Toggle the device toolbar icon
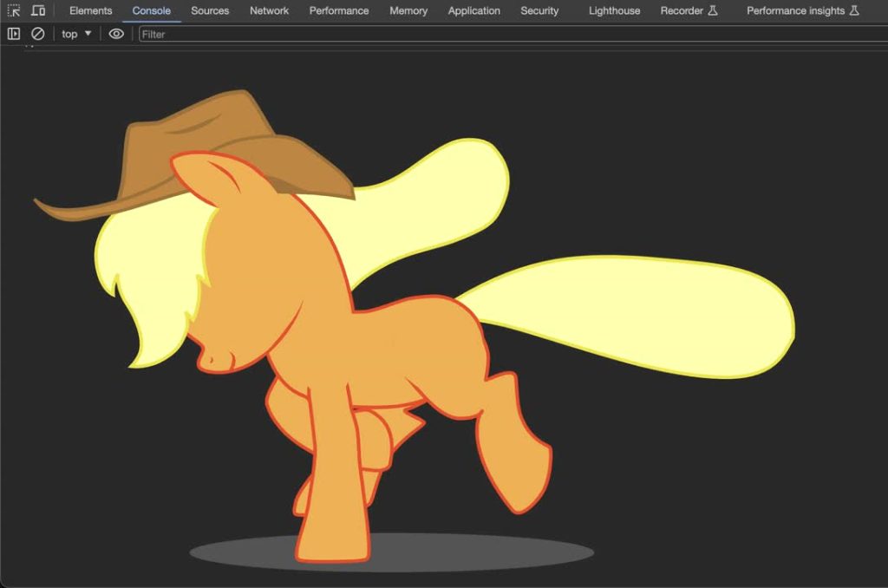888x588 pixels. pos(38,10)
